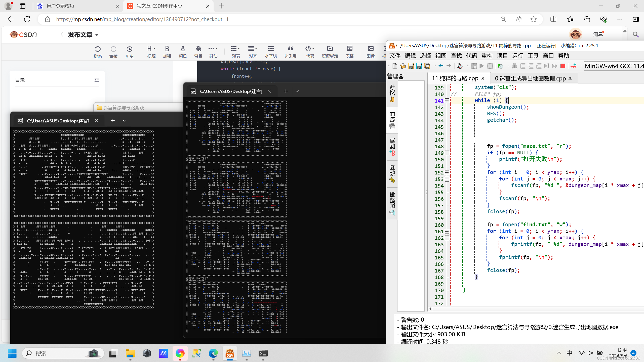Click the browser address bar
The height and width of the screenshot is (362, 644).
click(252, 19)
